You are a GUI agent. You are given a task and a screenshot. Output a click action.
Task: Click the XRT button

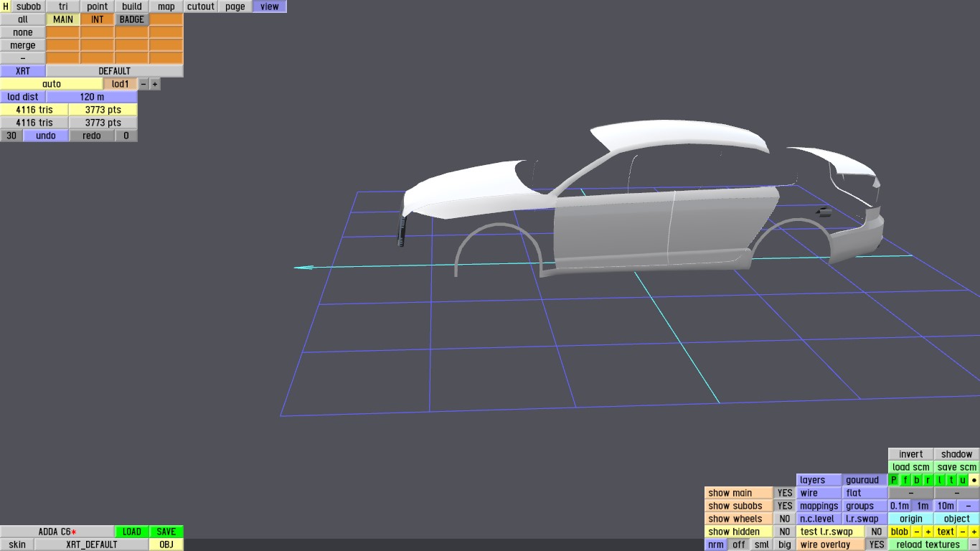[23, 71]
